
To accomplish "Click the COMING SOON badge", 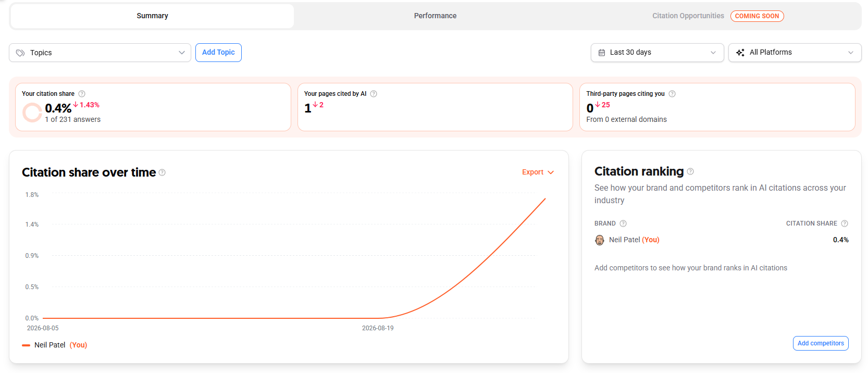I will point(757,16).
